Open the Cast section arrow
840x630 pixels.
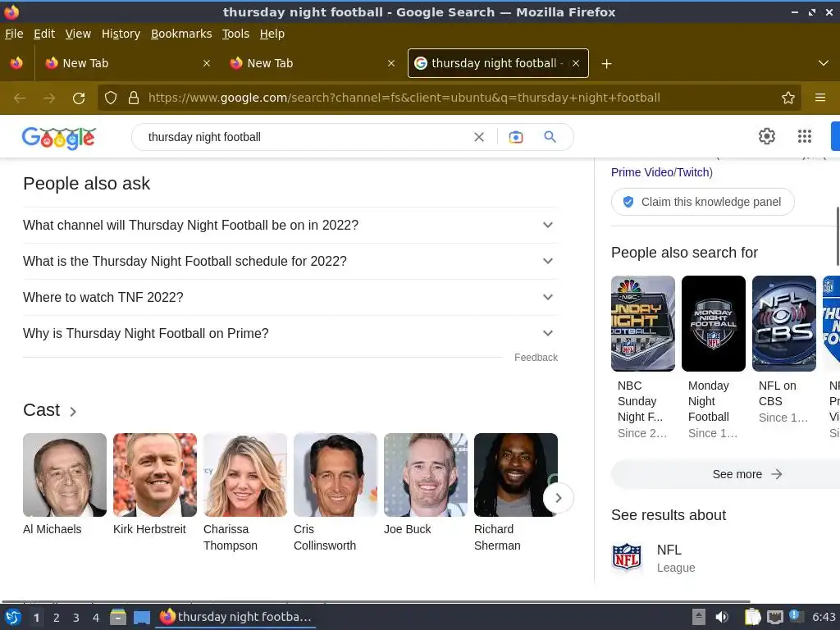[x=73, y=412]
